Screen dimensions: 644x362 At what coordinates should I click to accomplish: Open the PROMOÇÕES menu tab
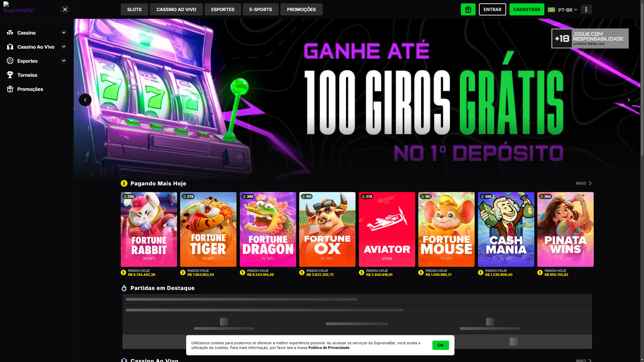pyautogui.click(x=301, y=9)
